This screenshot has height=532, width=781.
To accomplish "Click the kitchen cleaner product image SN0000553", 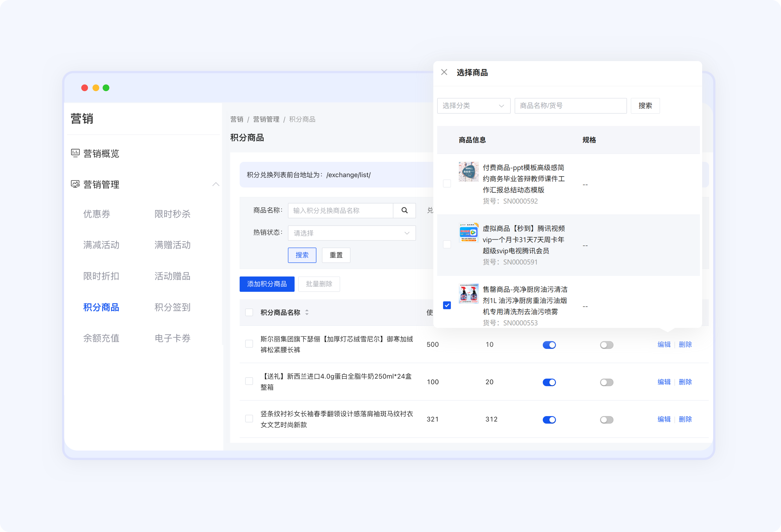I will 468,293.
